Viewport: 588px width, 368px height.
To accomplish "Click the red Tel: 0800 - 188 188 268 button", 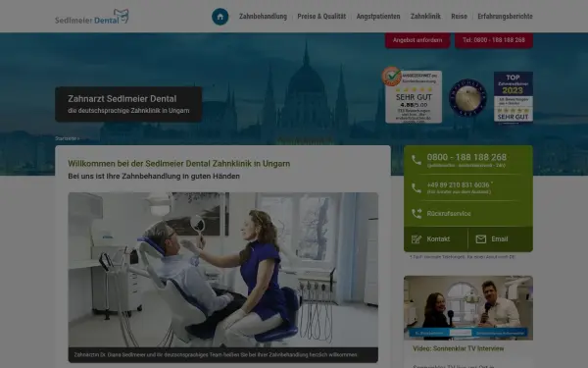I will (494, 40).
